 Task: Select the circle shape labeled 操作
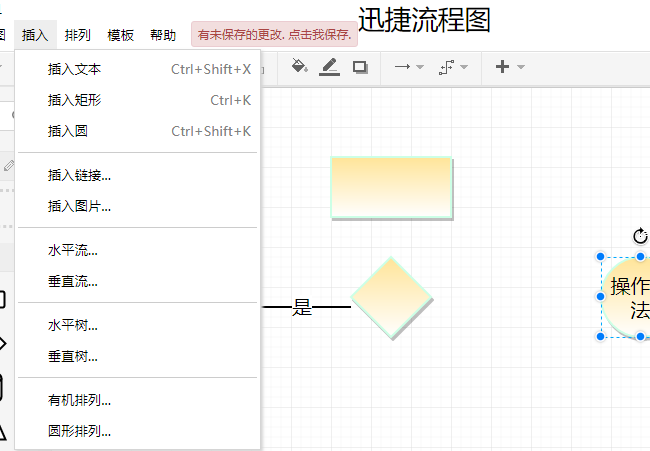(x=626, y=297)
